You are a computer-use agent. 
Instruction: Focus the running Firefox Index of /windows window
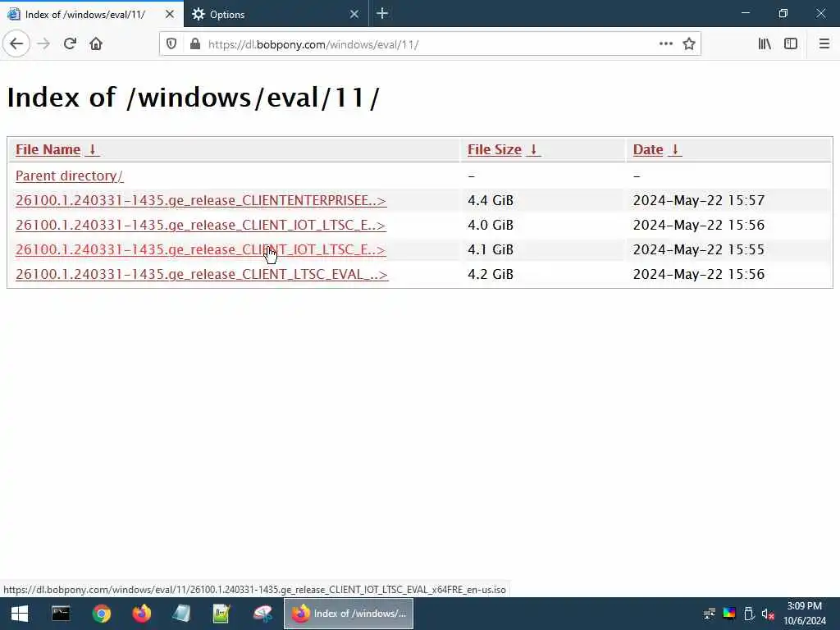pos(349,614)
